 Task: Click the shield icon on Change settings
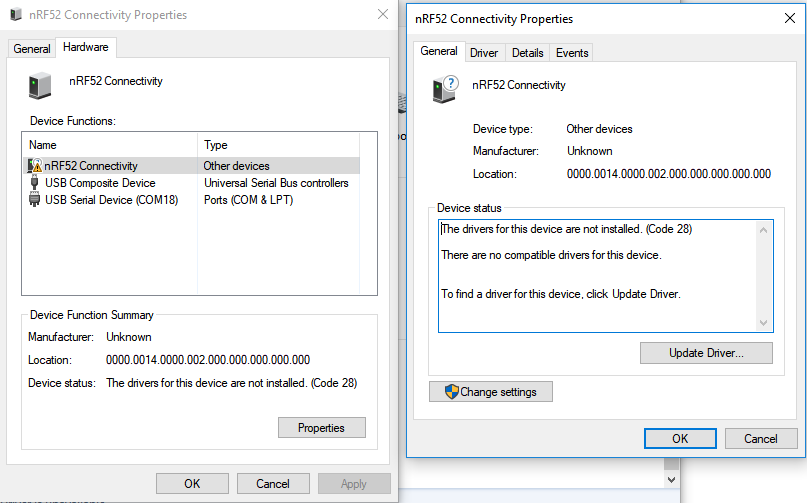tap(451, 392)
